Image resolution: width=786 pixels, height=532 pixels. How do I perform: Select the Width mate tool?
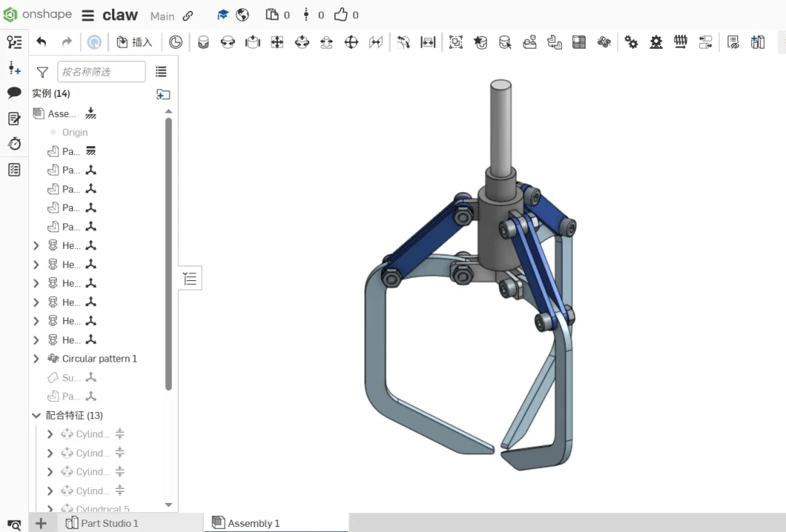click(x=428, y=42)
